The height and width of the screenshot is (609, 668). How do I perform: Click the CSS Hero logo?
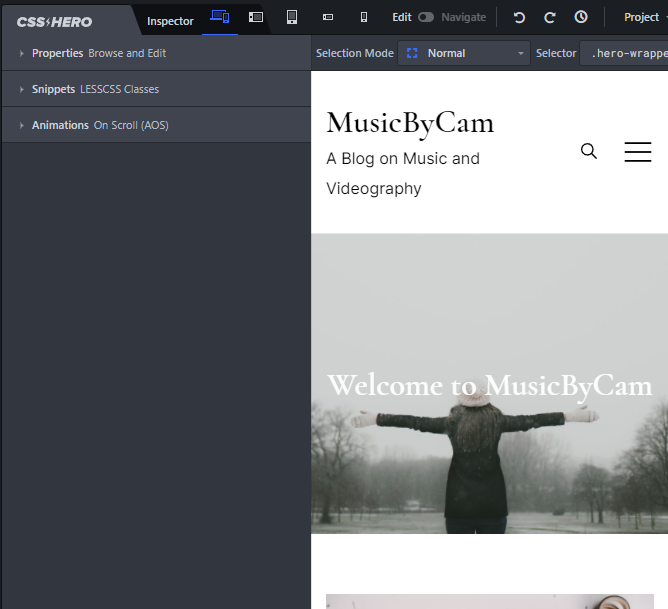[54, 22]
